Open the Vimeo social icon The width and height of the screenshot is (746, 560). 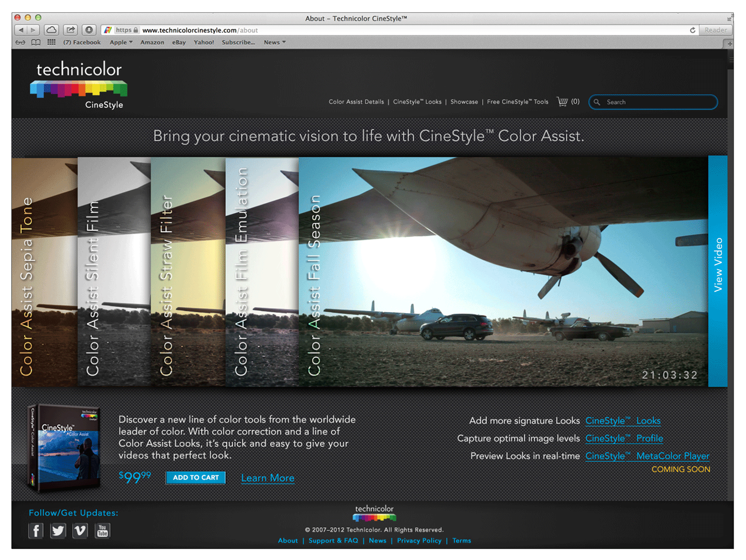(x=80, y=531)
